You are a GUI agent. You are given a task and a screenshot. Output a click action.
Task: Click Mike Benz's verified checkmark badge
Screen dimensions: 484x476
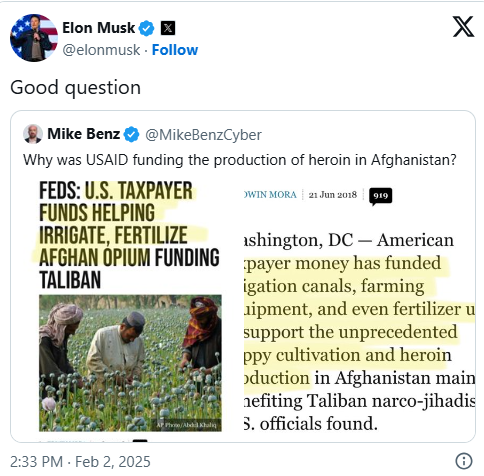click(131, 135)
